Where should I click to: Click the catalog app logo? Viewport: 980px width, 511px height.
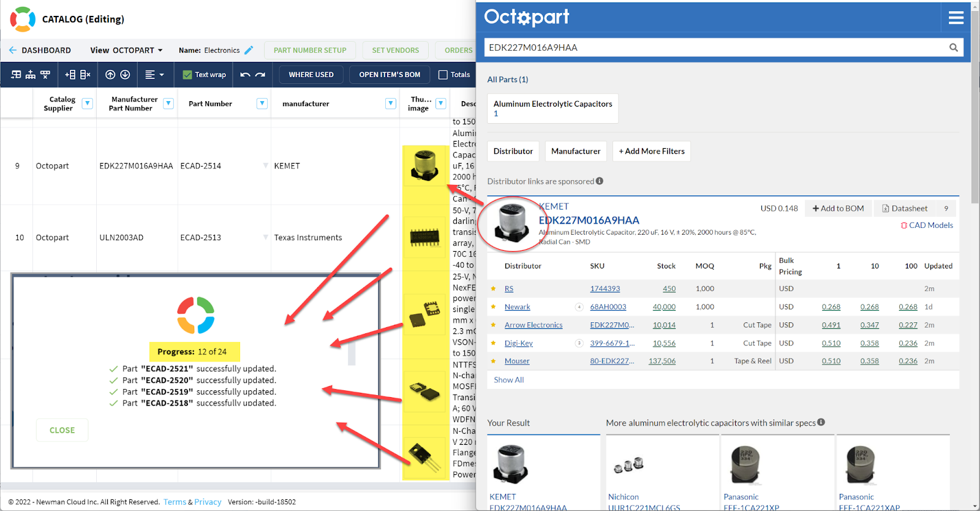pos(23,19)
